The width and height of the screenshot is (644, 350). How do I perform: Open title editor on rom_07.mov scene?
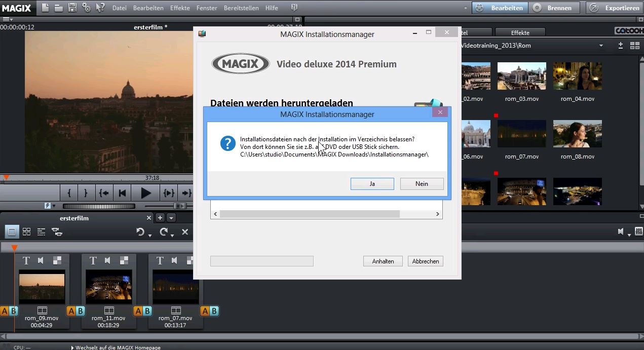point(160,260)
